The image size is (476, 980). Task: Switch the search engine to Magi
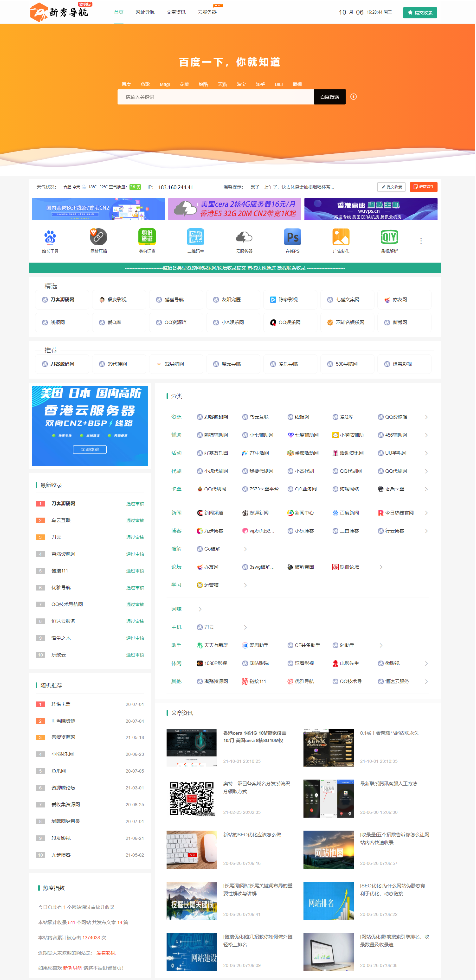click(165, 85)
